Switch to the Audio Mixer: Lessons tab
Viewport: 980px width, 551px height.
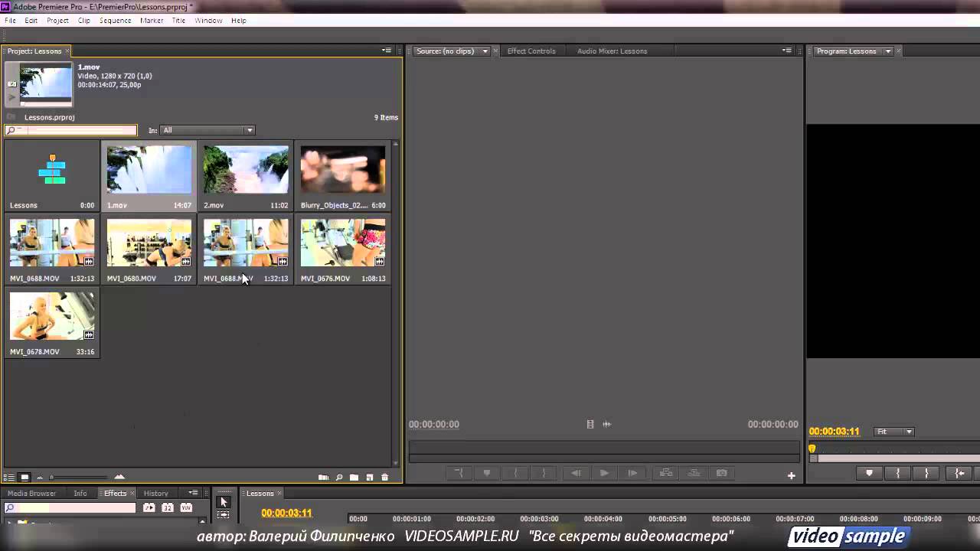(612, 51)
